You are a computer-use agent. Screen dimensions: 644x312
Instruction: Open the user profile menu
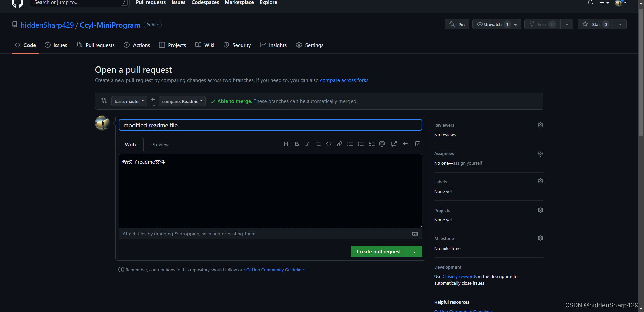click(621, 3)
